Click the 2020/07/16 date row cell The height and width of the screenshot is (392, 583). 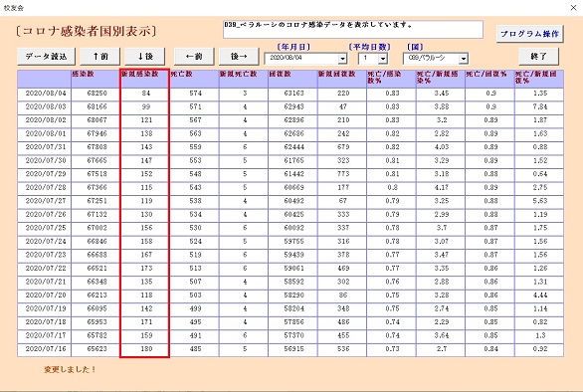coord(44,349)
